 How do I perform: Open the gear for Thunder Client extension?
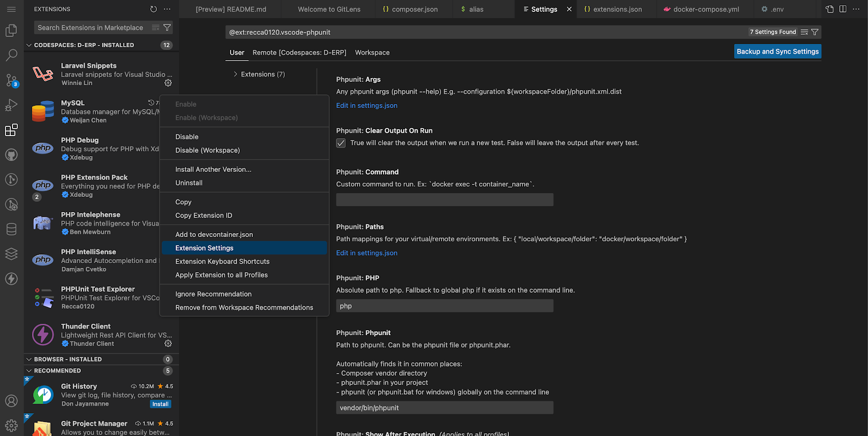[168, 343]
